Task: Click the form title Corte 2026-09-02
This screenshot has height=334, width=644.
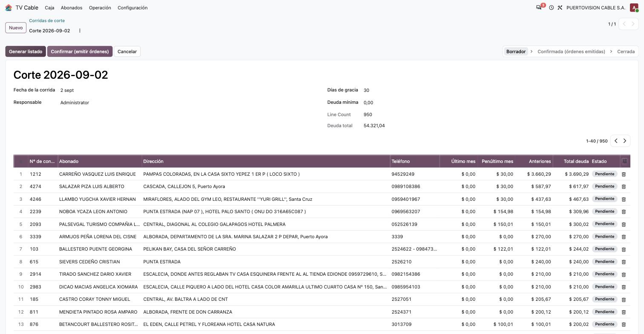Action: (x=61, y=75)
